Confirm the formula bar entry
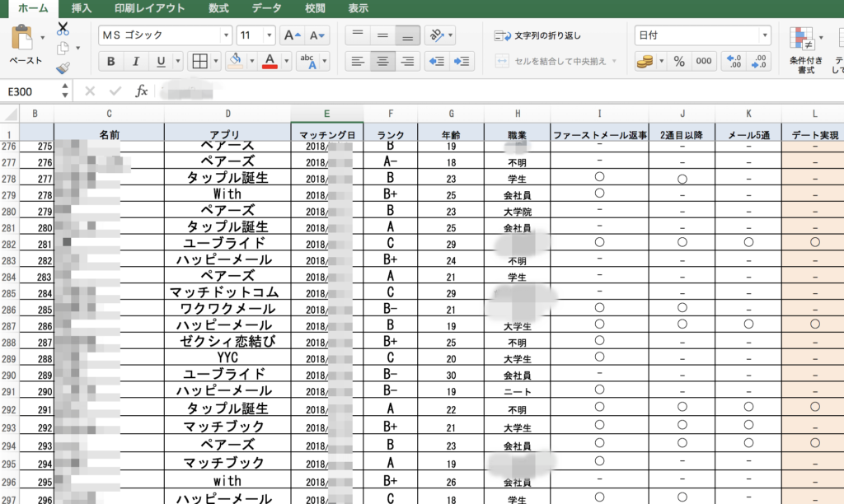The image size is (844, 504). tap(115, 91)
